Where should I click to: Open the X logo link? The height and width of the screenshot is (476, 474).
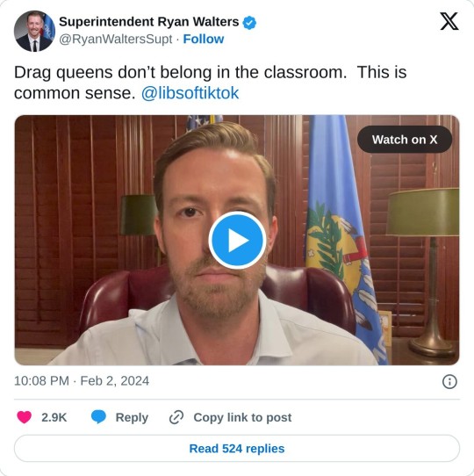[449, 21]
